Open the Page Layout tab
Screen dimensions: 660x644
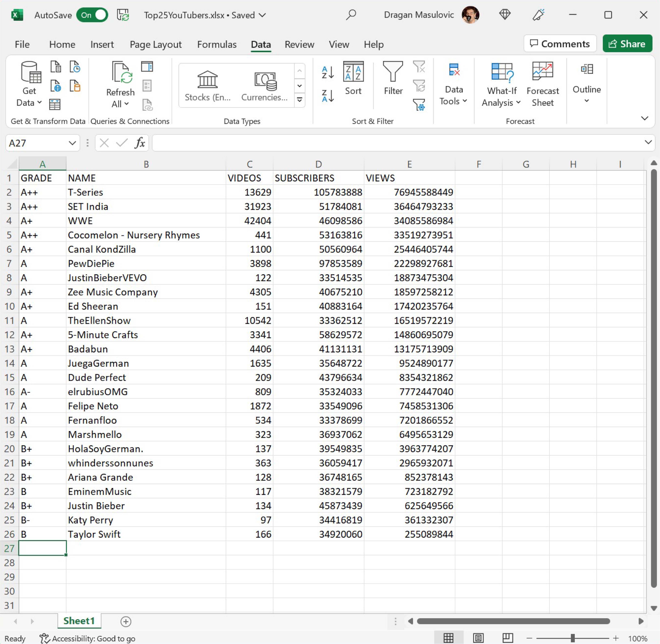coord(155,44)
